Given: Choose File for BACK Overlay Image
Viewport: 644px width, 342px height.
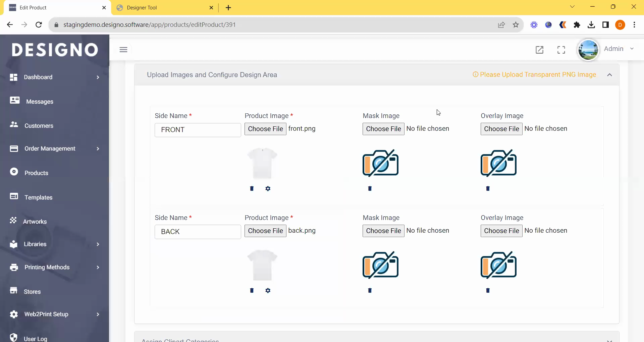Looking at the screenshot, I should click(x=501, y=231).
